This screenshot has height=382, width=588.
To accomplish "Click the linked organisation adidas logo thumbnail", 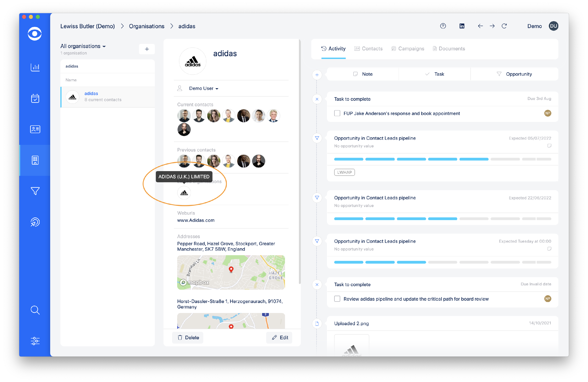I will (184, 193).
